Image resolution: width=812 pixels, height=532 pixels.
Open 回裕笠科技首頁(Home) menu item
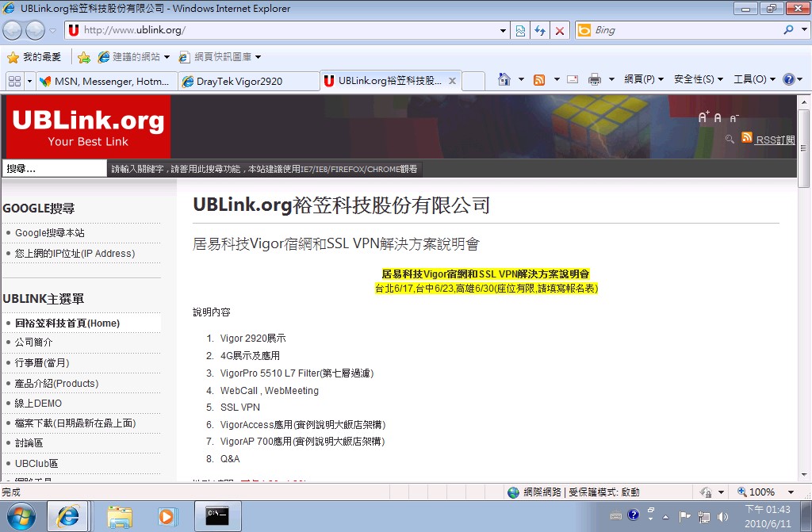click(x=67, y=323)
